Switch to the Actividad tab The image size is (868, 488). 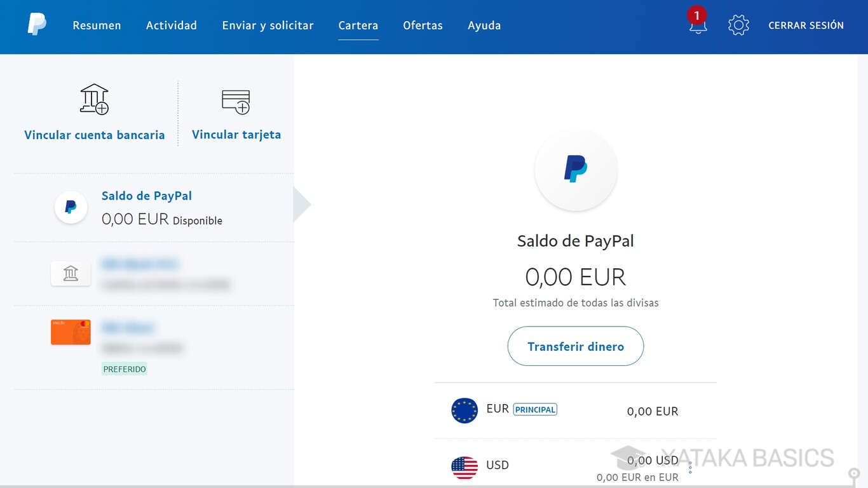171,25
